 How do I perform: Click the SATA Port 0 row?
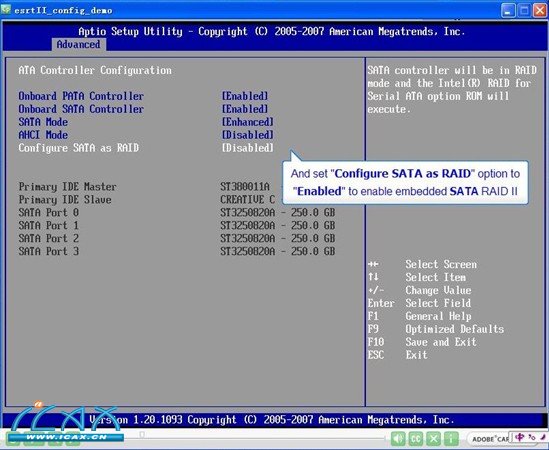[177, 213]
